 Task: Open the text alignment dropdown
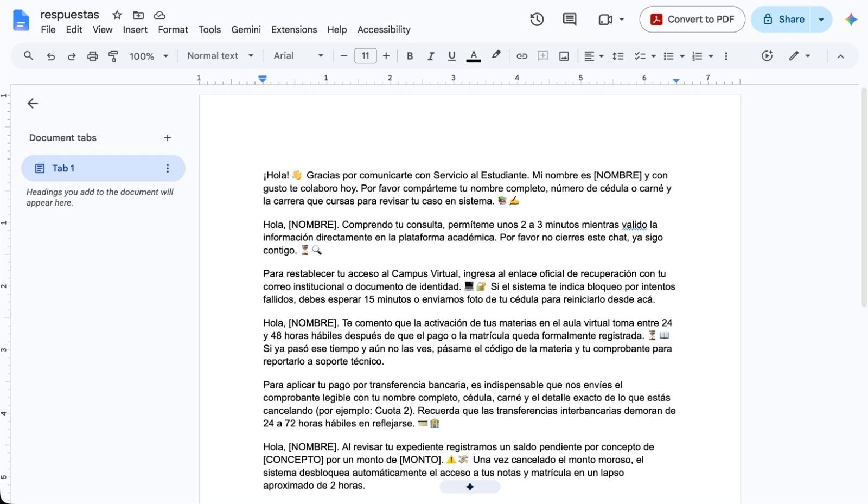click(594, 56)
